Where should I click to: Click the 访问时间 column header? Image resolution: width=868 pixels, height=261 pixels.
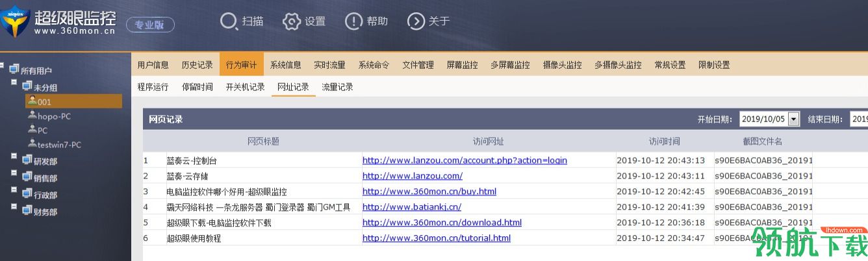665,142
